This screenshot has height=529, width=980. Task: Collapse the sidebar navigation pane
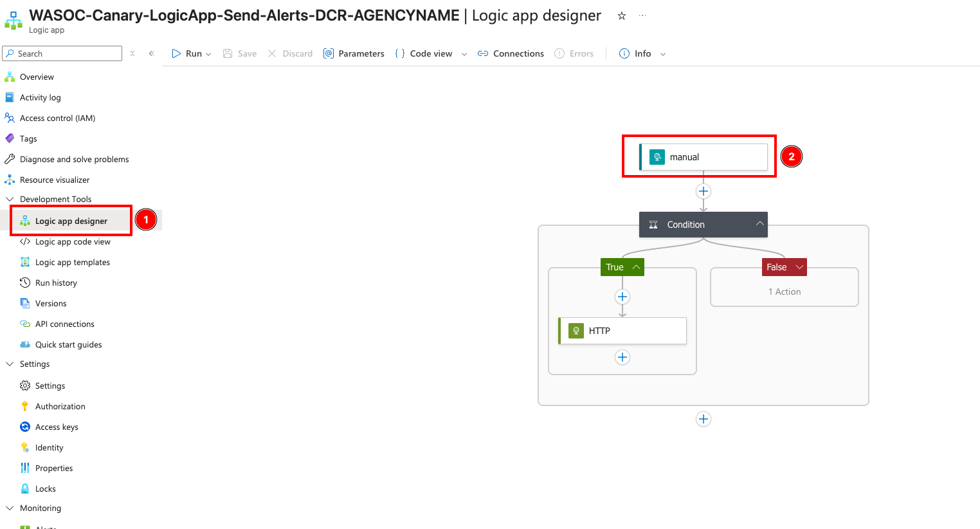151,53
